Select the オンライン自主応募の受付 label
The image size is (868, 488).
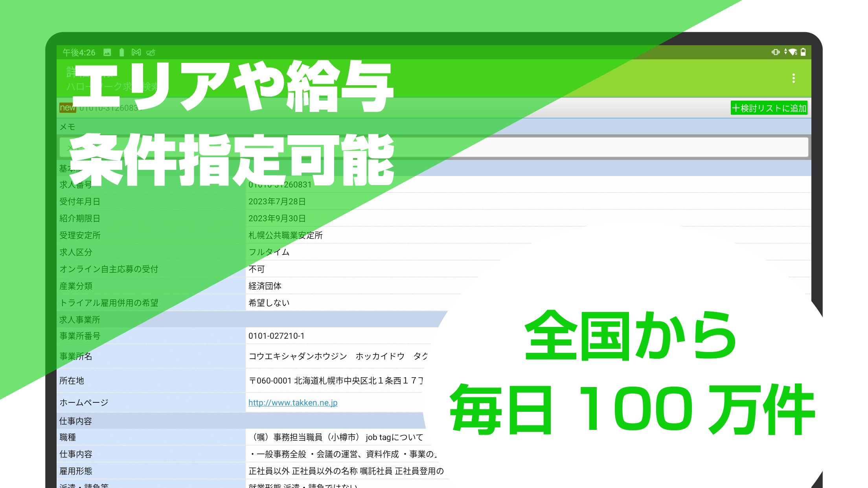click(109, 269)
